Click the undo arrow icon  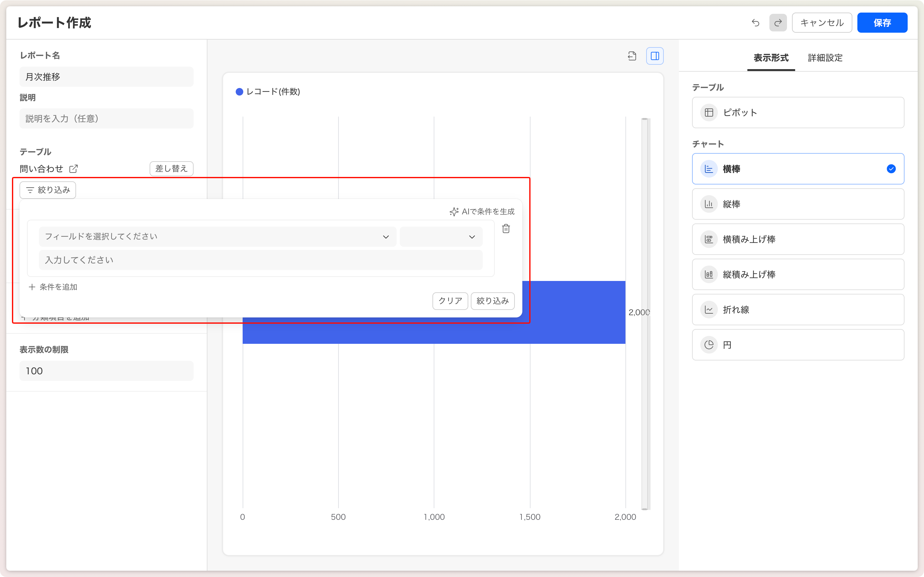755,23
